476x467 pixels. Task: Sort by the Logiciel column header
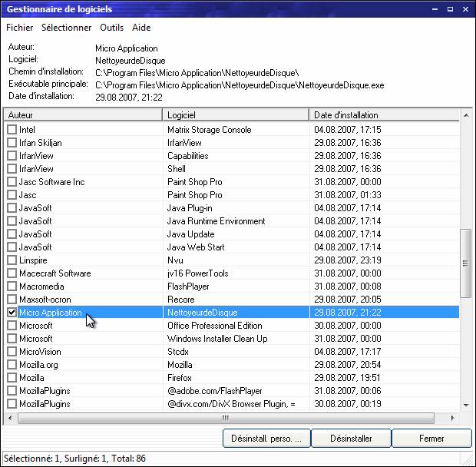pyautogui.click(x=236, y=115)
